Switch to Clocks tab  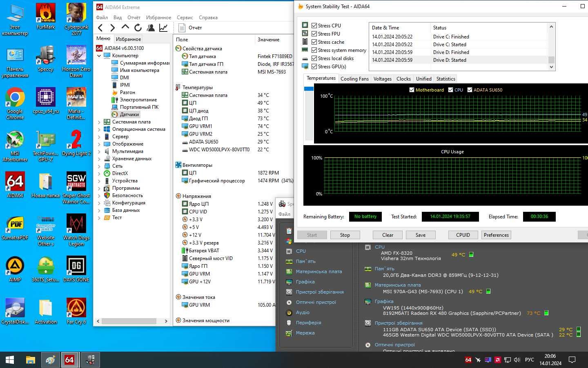coord(403,79)
